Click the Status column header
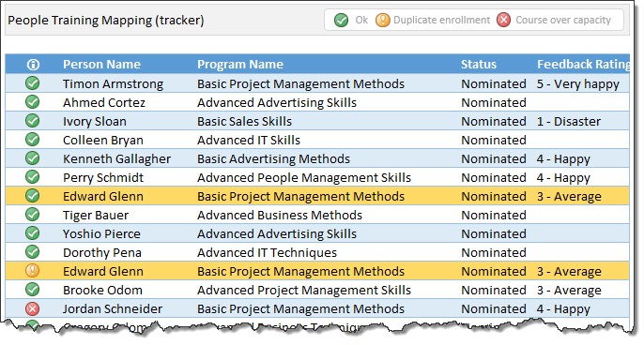This screenshot has width=644, height=345. [479, 65]
